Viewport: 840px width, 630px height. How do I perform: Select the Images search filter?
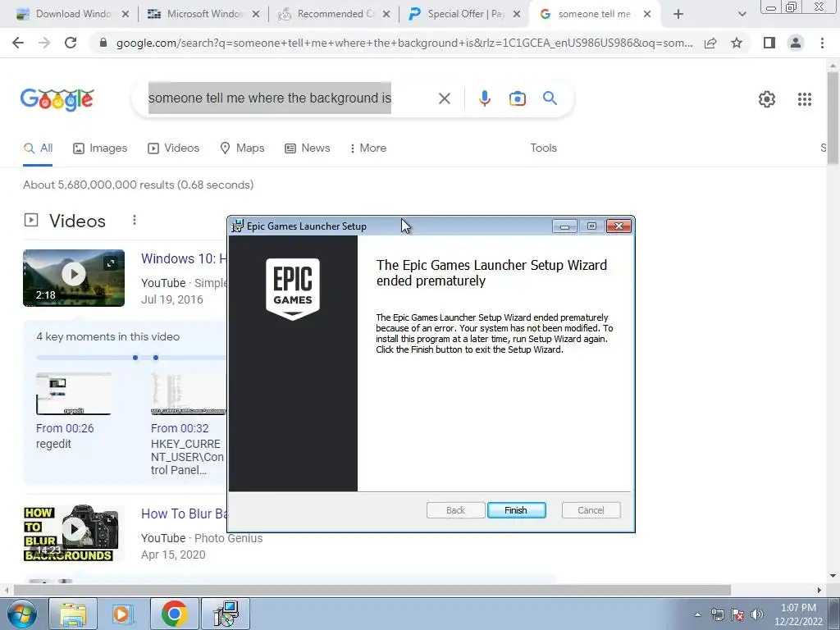[x=100, y=148]
